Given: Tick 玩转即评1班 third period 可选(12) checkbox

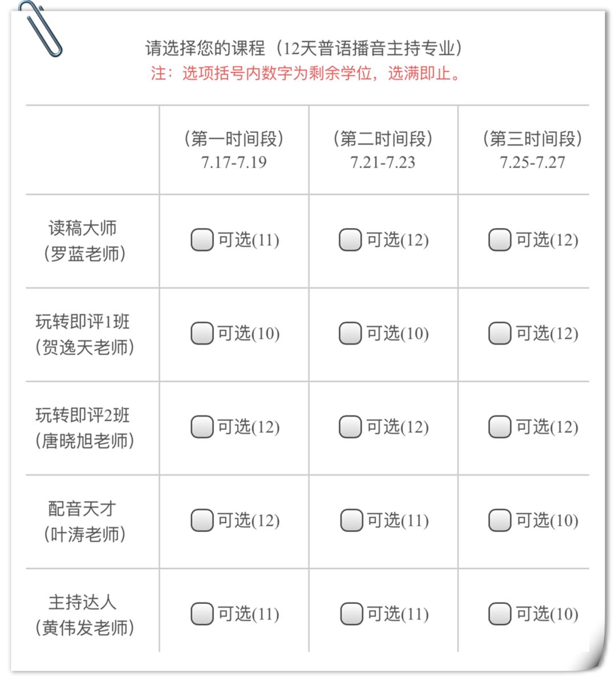Looking at the screenshot, I should click(500, 333).
